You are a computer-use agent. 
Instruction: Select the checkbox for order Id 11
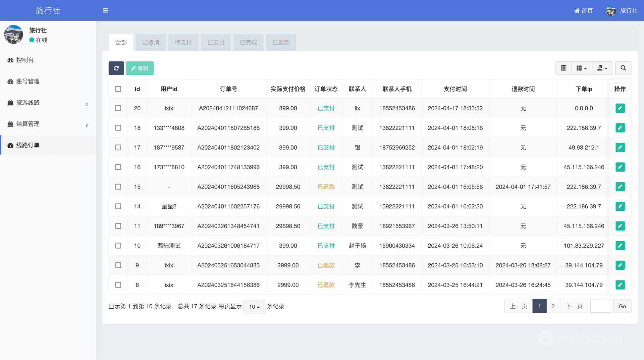[118, 226]
